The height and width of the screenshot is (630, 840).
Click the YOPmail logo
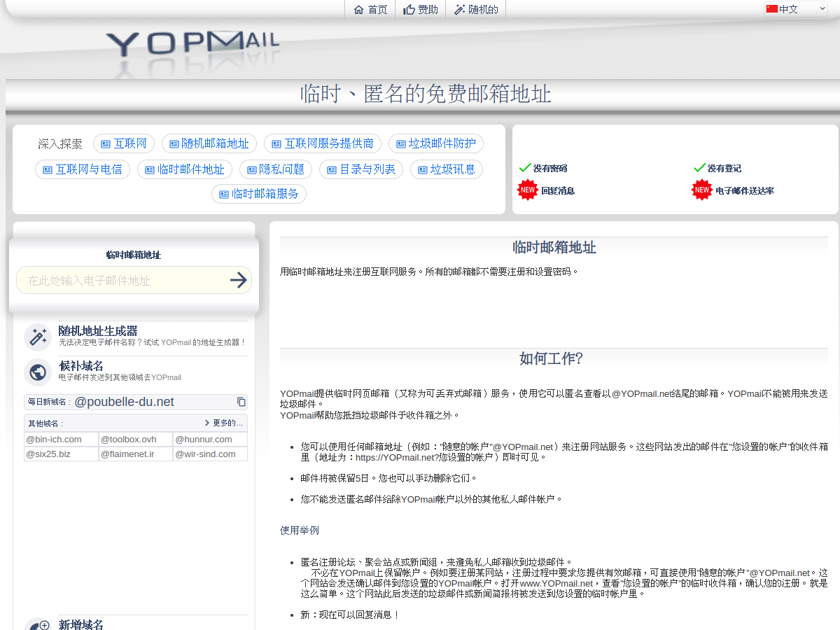[x=192, y=44]
